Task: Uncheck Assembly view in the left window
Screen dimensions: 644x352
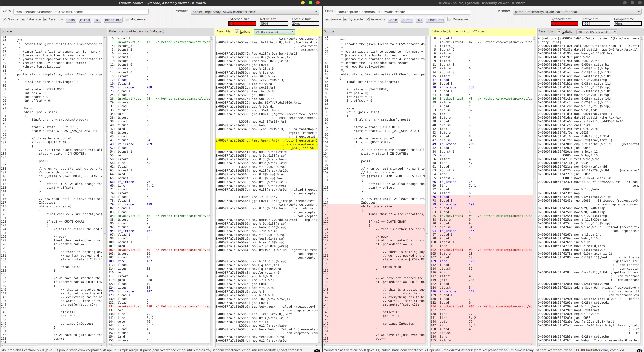Action: click(45, 19)
